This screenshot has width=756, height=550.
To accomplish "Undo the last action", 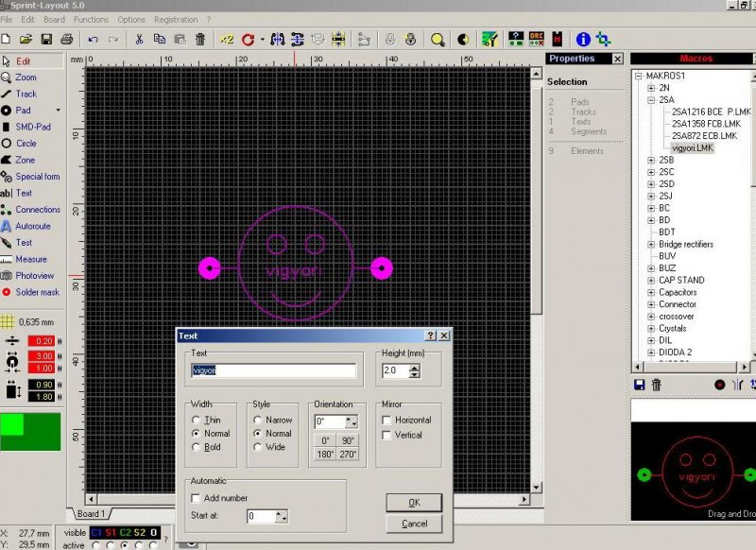I will point(93,39).
